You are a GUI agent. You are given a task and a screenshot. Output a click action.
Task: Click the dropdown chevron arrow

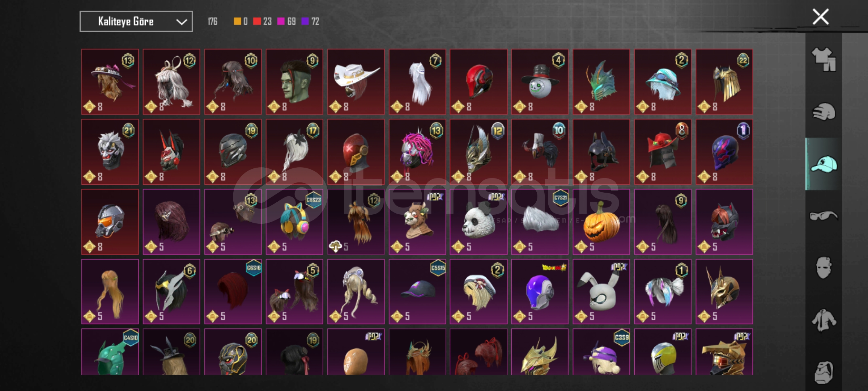181,22
